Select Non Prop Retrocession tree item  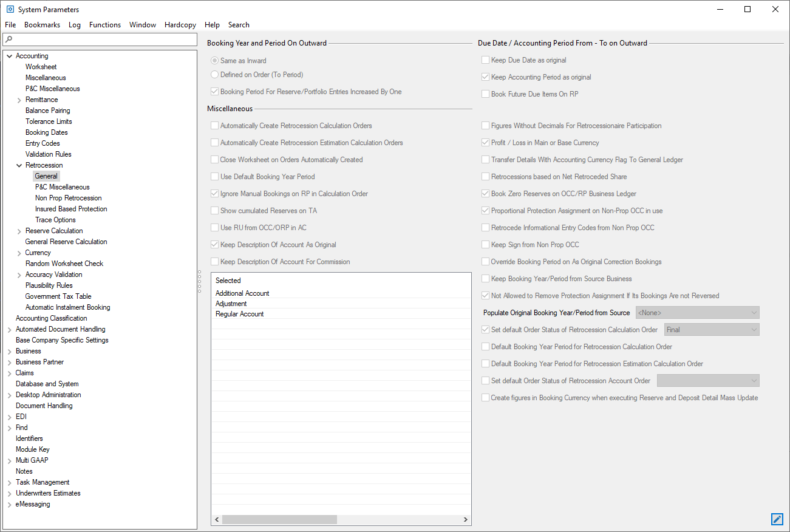click(68, 198)
